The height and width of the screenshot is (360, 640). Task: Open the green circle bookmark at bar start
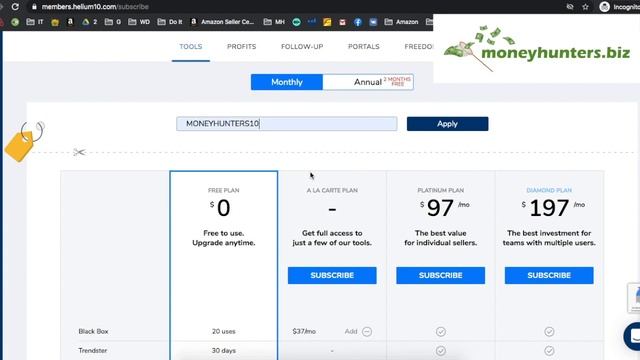pyautogui.click(x=15, y=22)
